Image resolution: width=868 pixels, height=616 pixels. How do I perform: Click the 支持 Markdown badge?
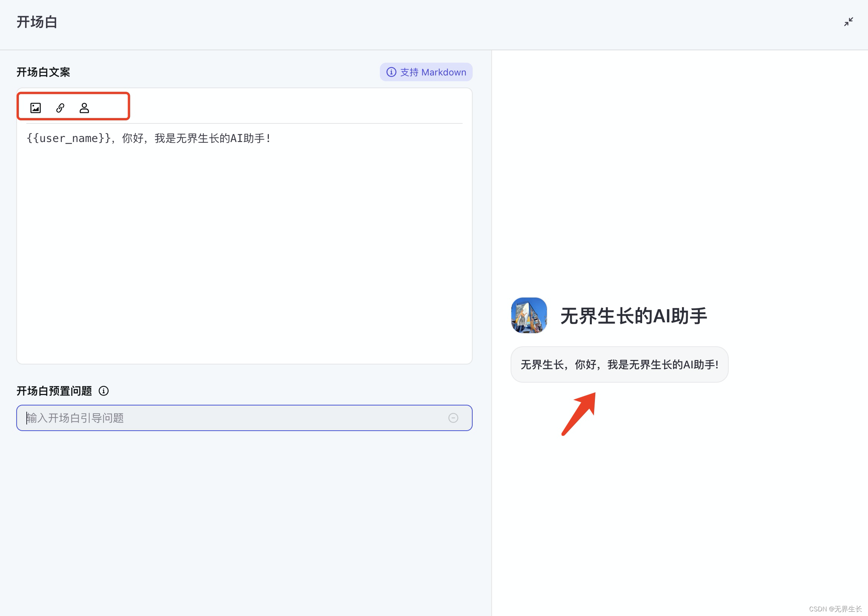pos(433,72)
